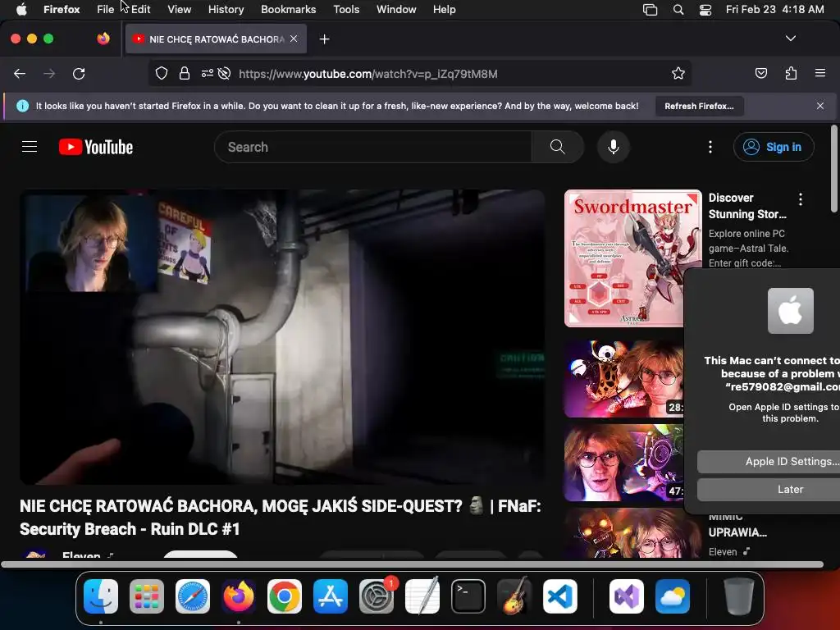The height and width of the screenshot is (630, 840).
Task: Click the YouTube search magnifier button
Action: (557, 147)
